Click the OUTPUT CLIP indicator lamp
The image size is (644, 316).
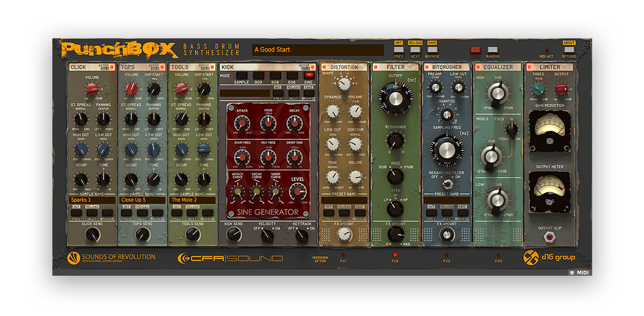click(x=549, y=236)
